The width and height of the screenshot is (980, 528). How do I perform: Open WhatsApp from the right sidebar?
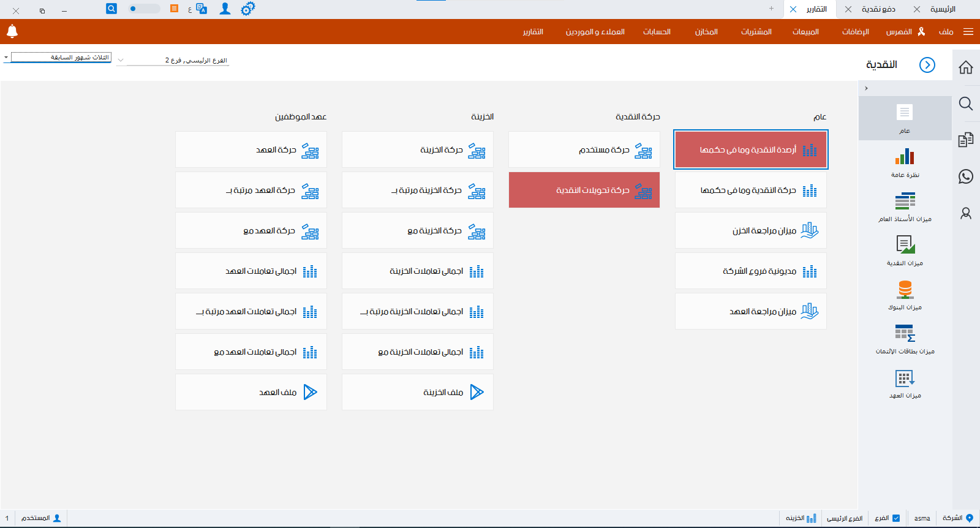click(966, 176)
